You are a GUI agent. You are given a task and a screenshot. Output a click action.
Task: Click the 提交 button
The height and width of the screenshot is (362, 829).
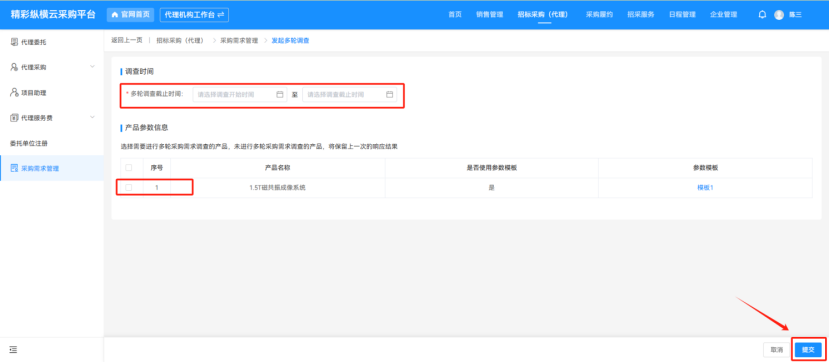808,349
